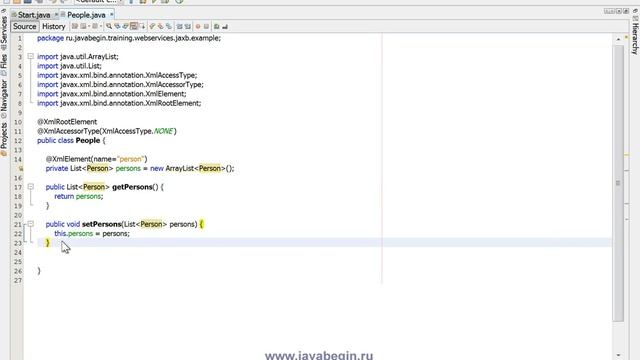Image resolution: width=640 pixels, height=360 pixels.
Task: Click line number 9 in gutter
Action: coord(20,113)
